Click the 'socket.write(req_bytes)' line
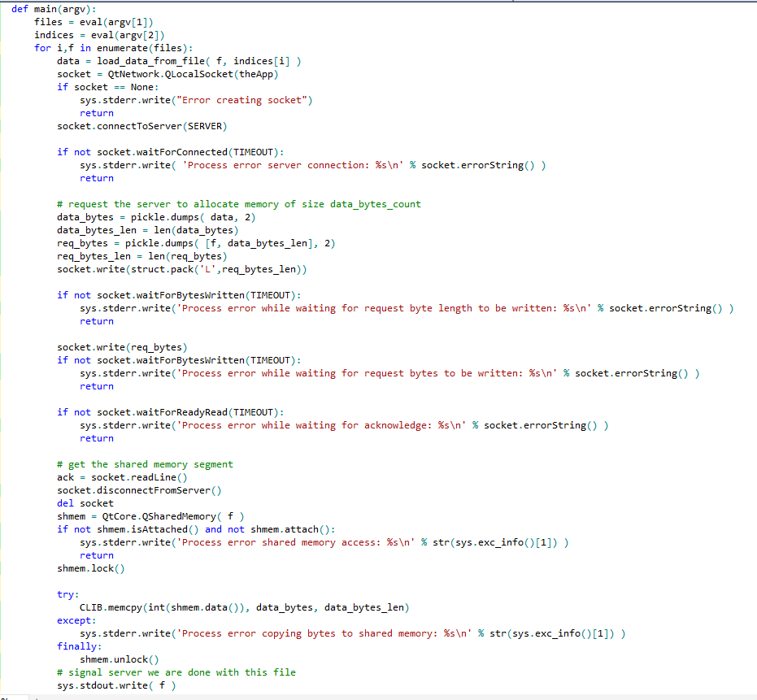 point(122,347)
